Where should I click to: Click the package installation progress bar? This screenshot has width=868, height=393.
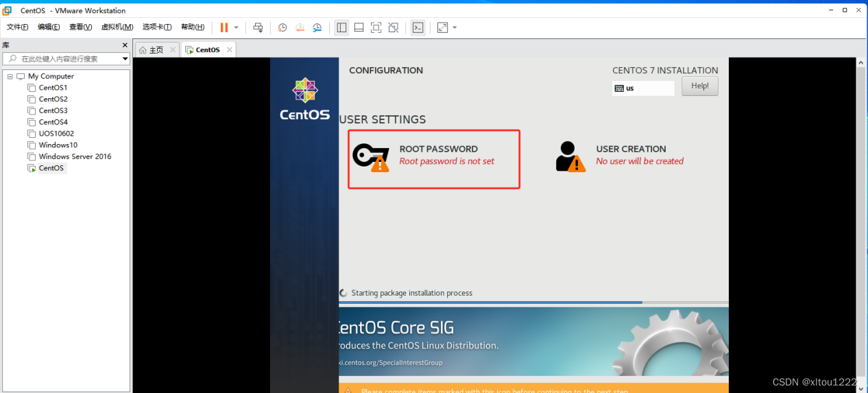coord(533,302)
